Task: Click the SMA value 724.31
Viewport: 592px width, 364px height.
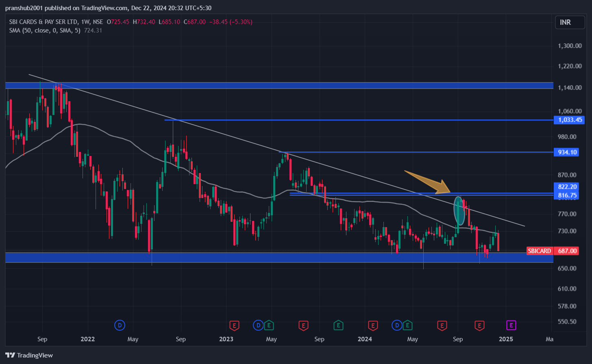Action: coord(93,30)
